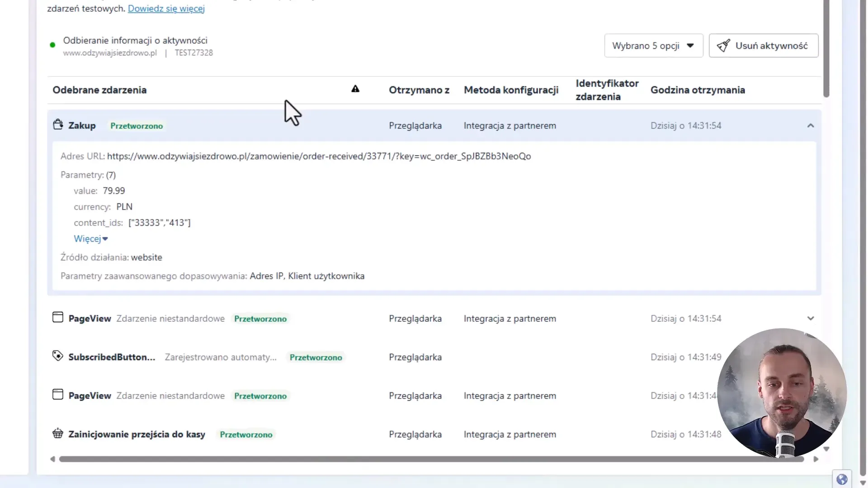The height and width of the screenshot is (488, 868).
Task: Expand the first PageView event row
Action: [811, 319]
